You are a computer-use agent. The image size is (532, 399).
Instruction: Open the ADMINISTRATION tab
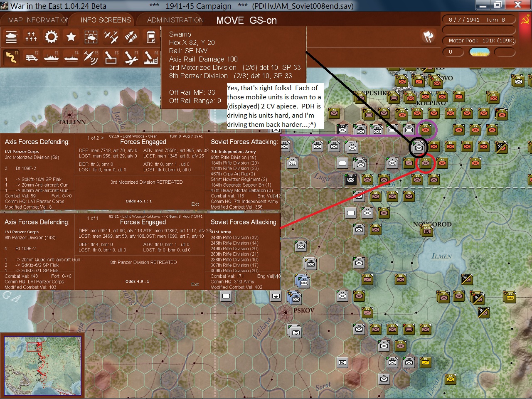[175, 20]
